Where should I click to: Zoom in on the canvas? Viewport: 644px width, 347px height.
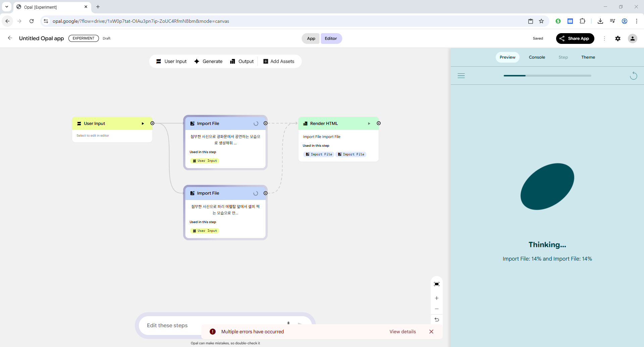[437, 298]
